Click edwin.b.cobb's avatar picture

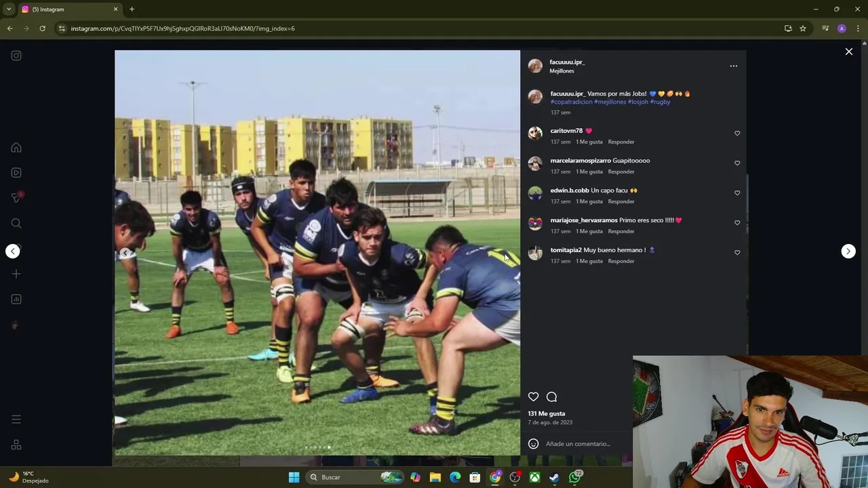[535, 194]
